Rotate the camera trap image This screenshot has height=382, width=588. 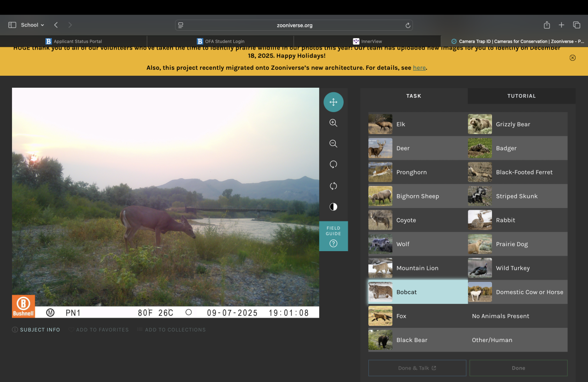point(334,164)
